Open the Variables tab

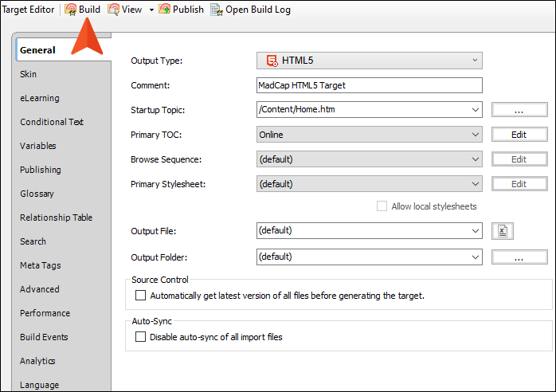[38, 146]
